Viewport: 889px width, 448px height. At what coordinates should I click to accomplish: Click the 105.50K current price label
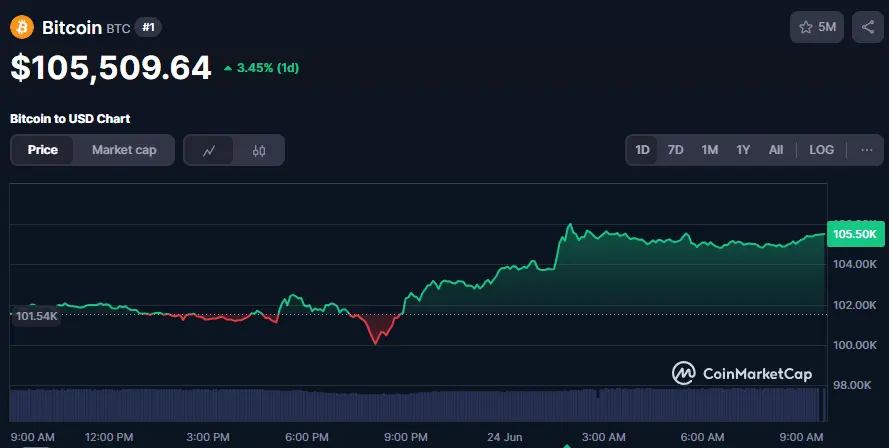click(x=855, y=234)
